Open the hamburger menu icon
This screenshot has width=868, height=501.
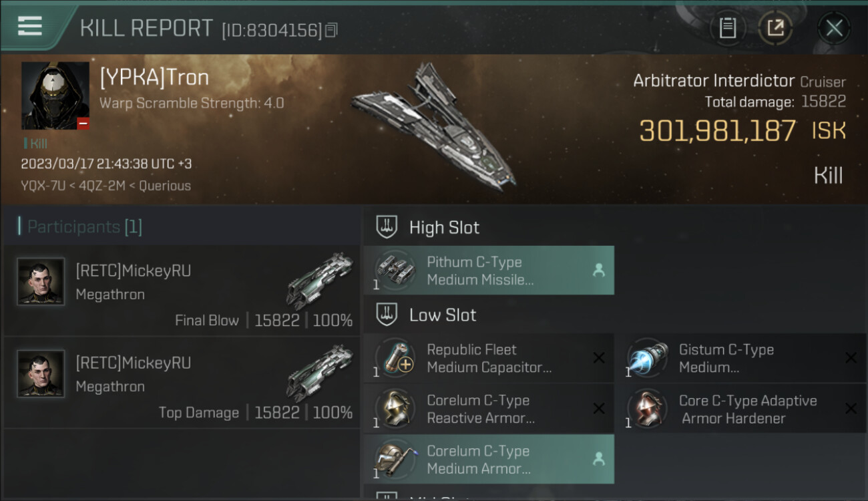click(x=30, y=27)
